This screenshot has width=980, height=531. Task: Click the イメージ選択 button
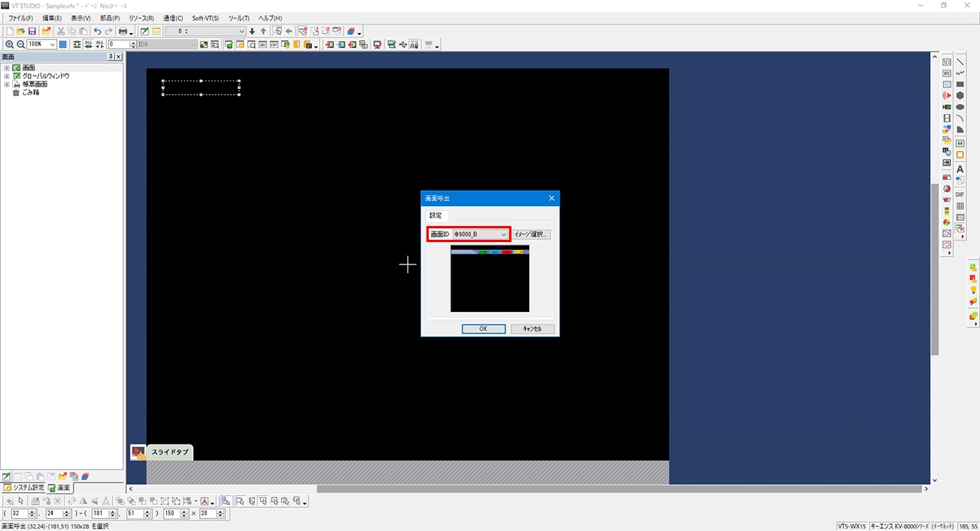pyautogui.click(x=531, y=234)
